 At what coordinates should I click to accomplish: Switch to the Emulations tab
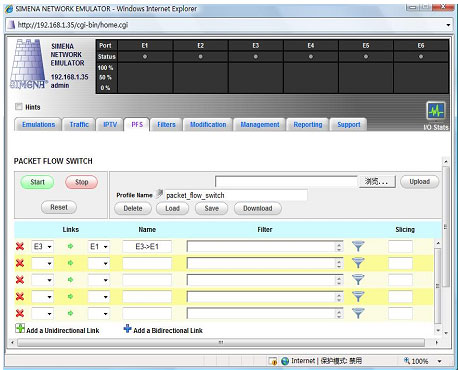click(38, 125)
